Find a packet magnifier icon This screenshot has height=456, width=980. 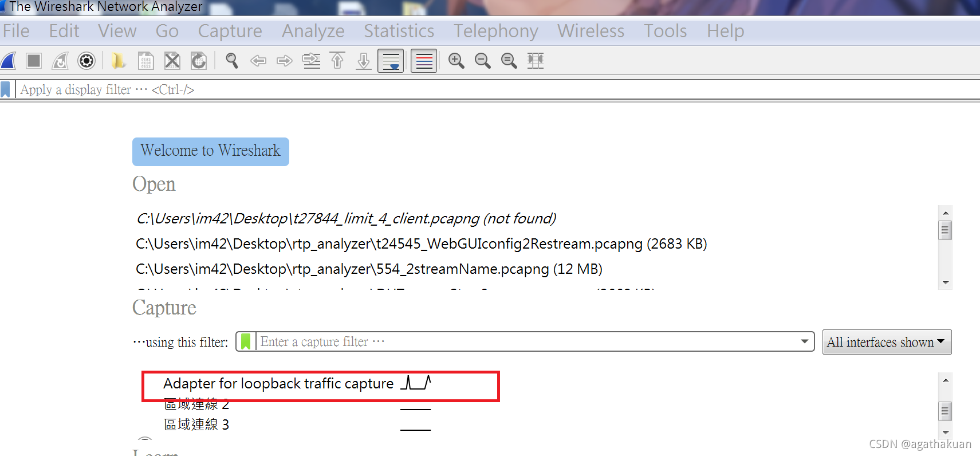[x=231, y=60]
